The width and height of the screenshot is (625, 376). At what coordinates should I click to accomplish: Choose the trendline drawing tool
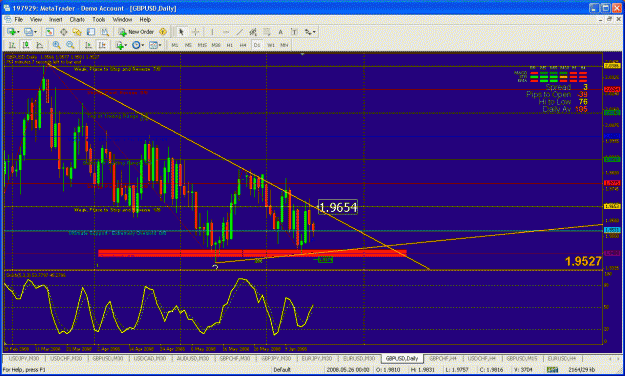pyautogui.click(x=240, y=32)
